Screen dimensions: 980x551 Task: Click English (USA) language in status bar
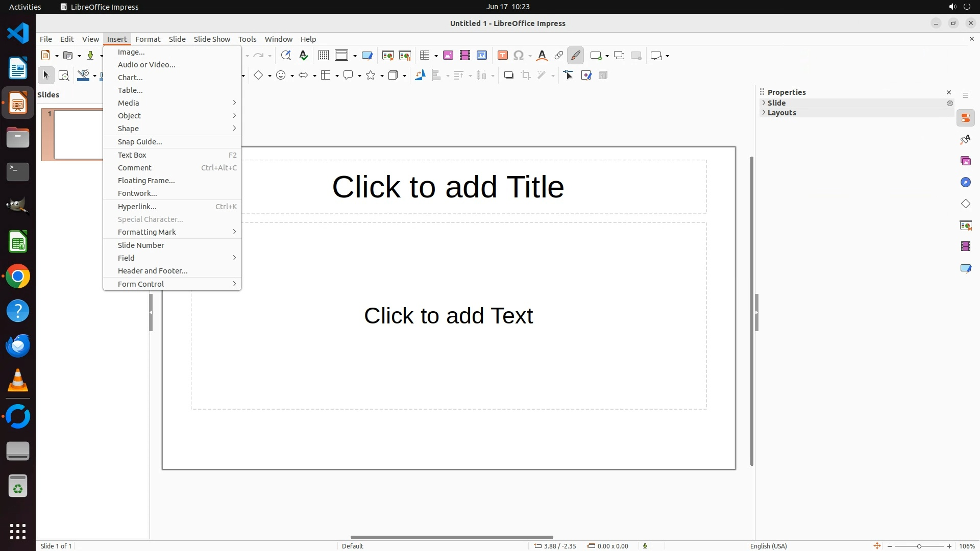pos(768,546)
